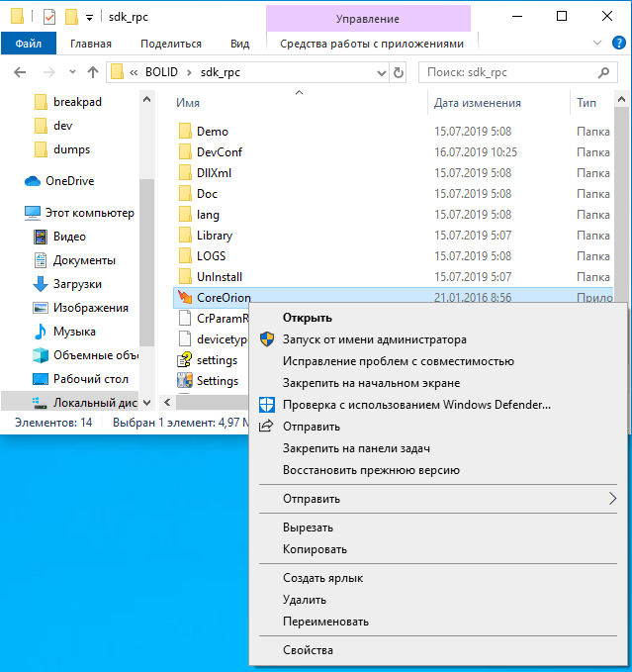Click the Рабочий стол desktop icon
Screen dimensions: 632x672
(41, 379)
